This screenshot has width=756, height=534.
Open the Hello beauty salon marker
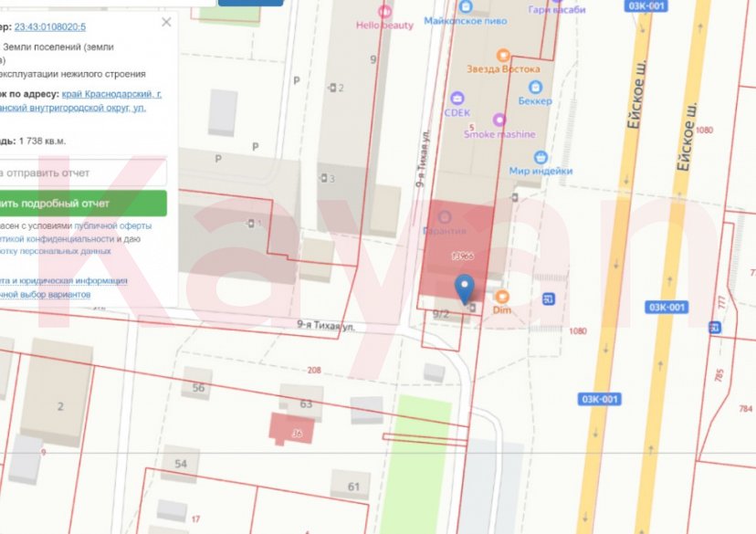coord(384,12)
